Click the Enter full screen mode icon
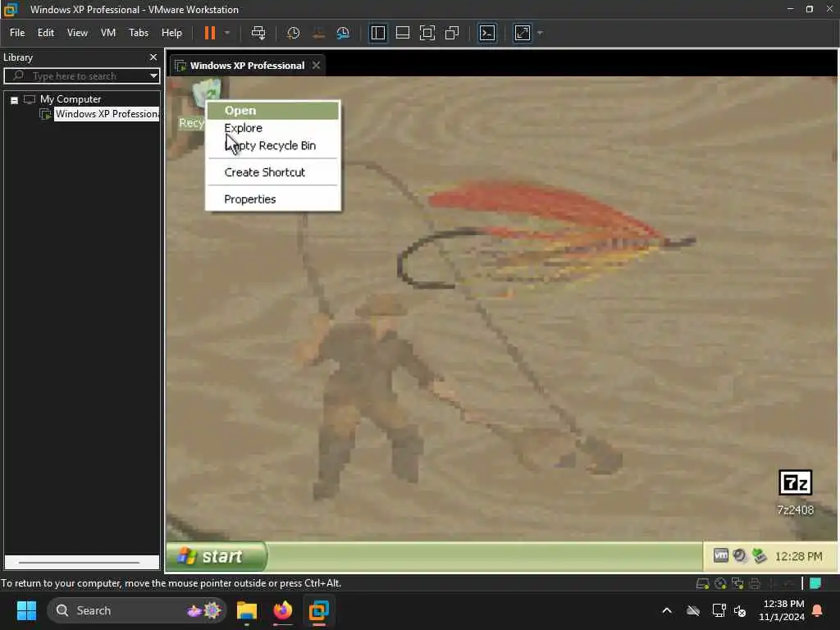 427,33
